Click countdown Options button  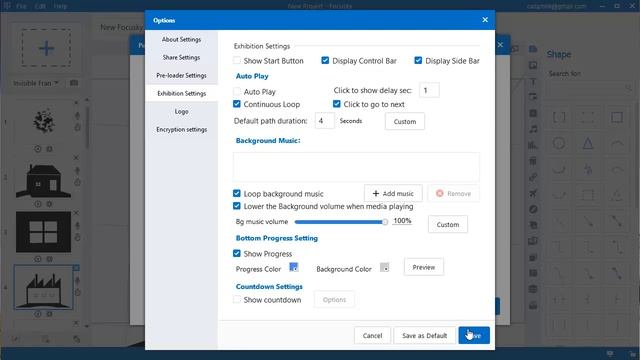point(334,300)
